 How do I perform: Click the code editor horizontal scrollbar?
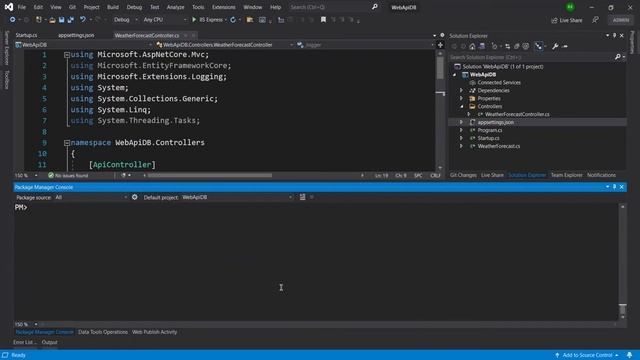[210, 176]
